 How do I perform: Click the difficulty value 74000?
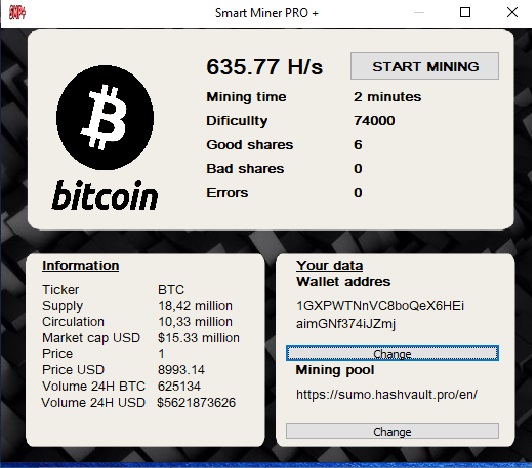pyautogui.click(x=375, y=121)
